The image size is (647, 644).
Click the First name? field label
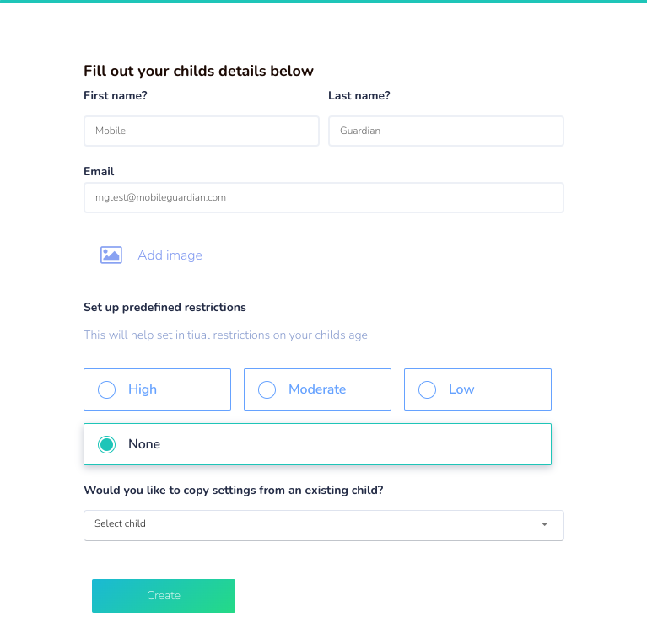[x=116, y=95]
